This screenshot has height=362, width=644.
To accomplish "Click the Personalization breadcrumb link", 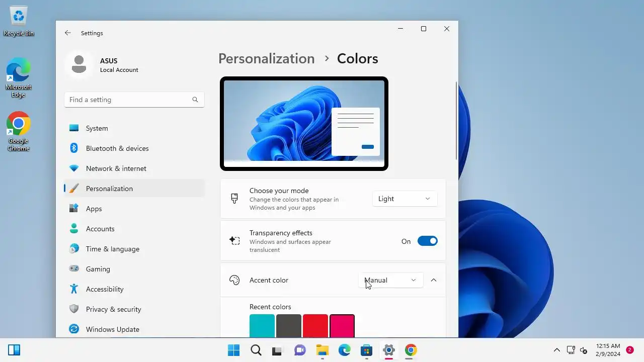I will (266, 58).
